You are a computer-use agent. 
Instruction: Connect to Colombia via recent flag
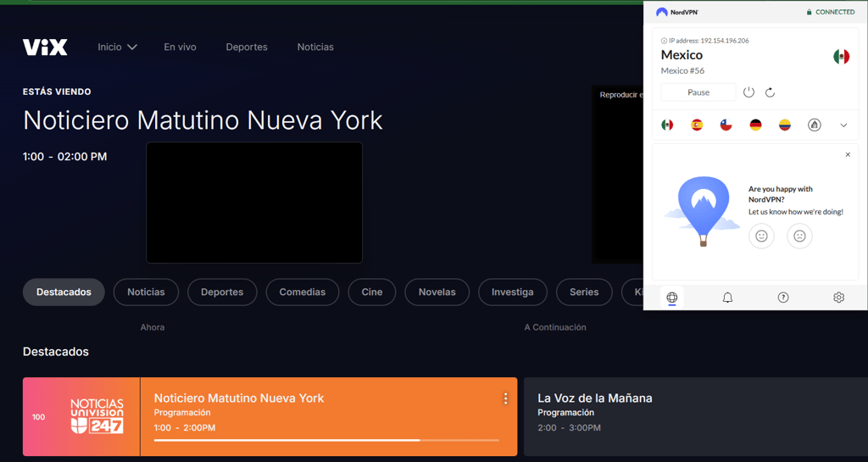785,125
